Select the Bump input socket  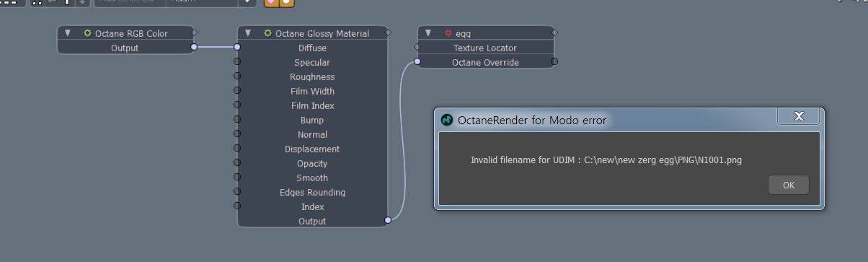(x=236, y=120)
